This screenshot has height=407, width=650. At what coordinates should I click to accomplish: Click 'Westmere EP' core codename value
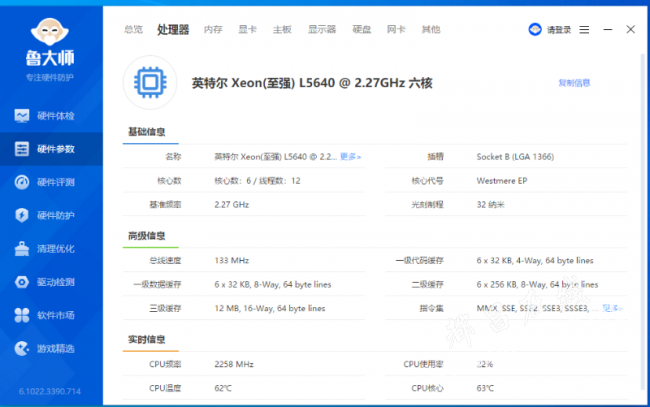pyautogui.click(x=502, y=181)
